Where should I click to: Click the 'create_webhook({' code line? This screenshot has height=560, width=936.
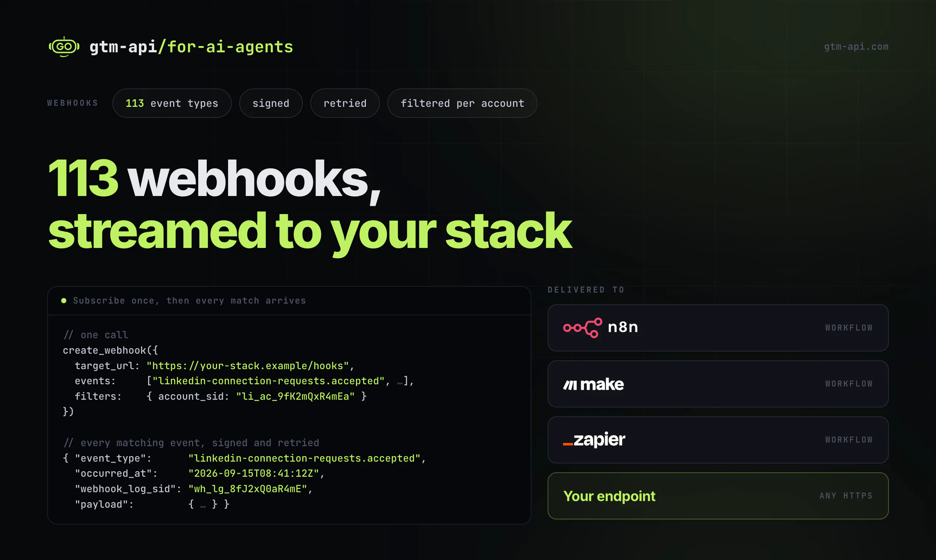(x=111, y=351)
